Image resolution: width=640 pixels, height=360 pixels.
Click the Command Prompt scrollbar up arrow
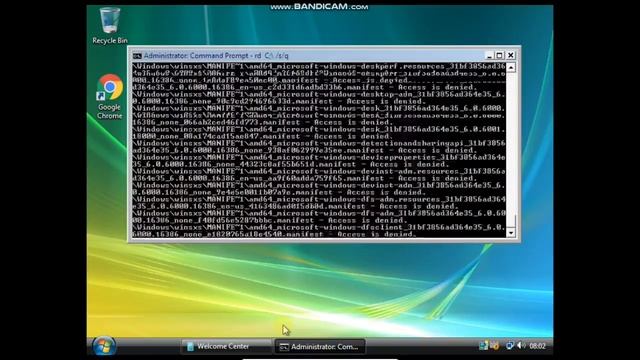coord(511,67)
